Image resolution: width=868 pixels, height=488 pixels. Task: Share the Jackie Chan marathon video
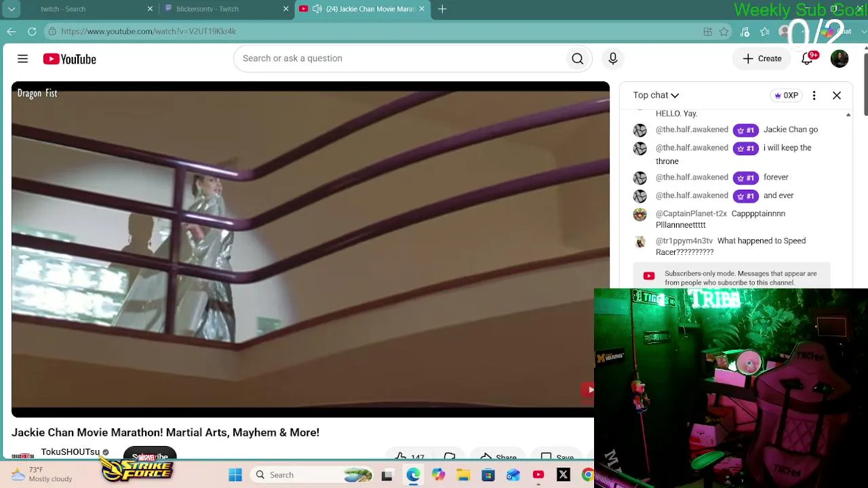(x=498, y=457)
